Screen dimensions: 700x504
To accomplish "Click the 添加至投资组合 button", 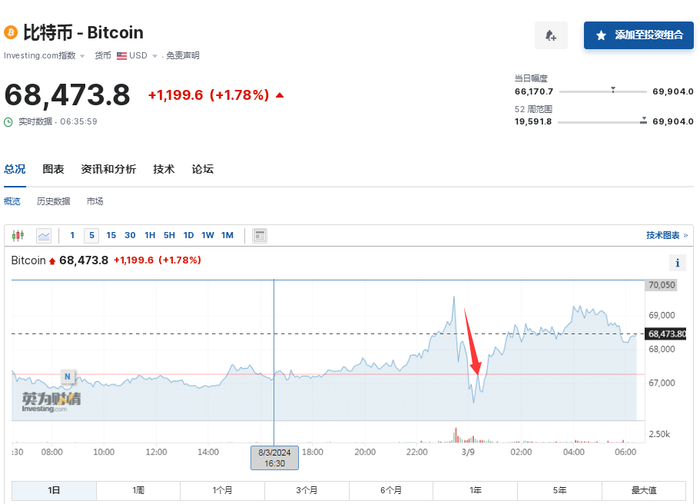I will pos(639,35).
